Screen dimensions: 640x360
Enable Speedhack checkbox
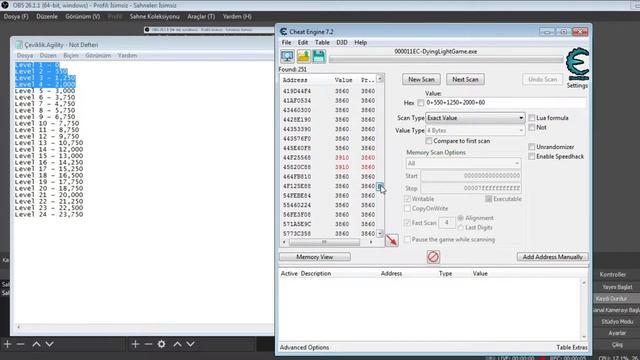531,156
